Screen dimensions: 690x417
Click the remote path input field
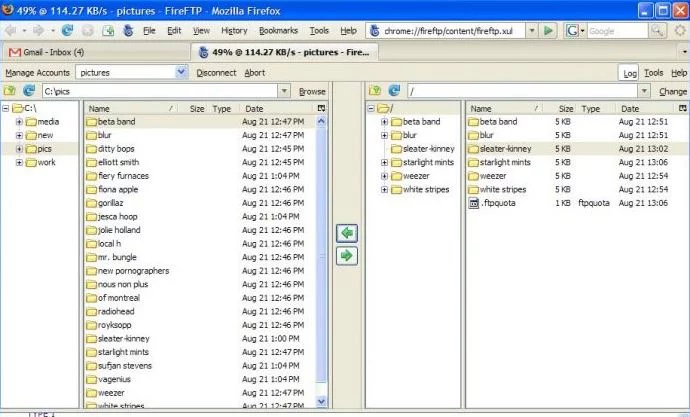click(523, 91)
